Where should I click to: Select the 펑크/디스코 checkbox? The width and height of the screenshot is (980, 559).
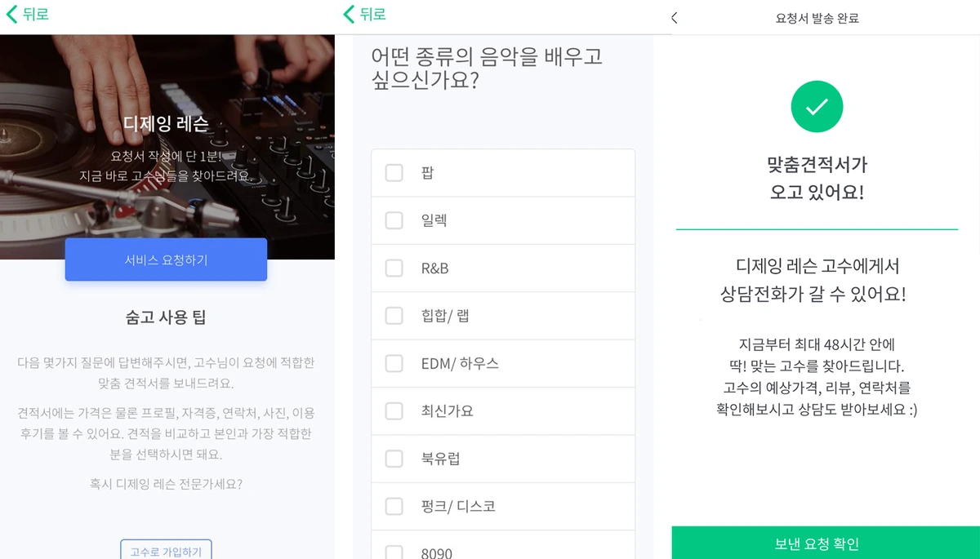[394, 506]
